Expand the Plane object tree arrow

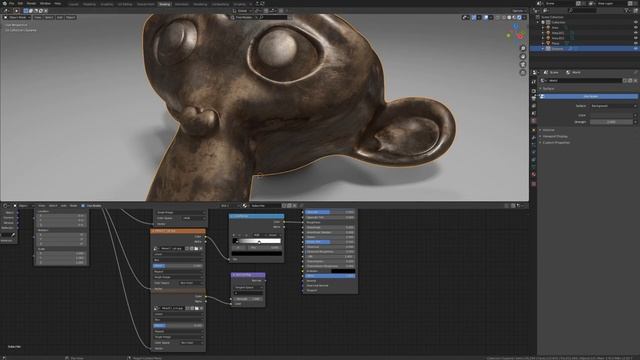[x=543, y=43]
